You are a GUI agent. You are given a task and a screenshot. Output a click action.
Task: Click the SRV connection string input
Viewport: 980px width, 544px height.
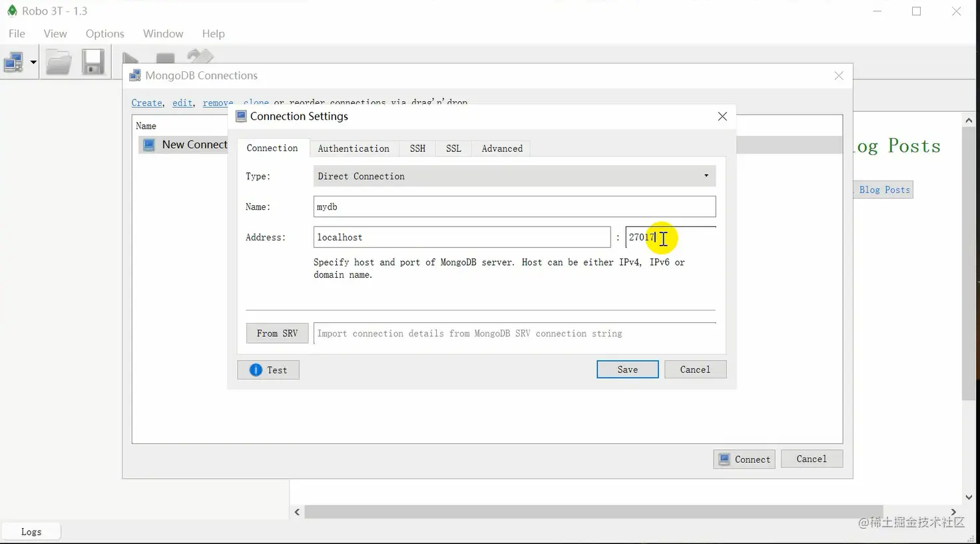(515, 333)
